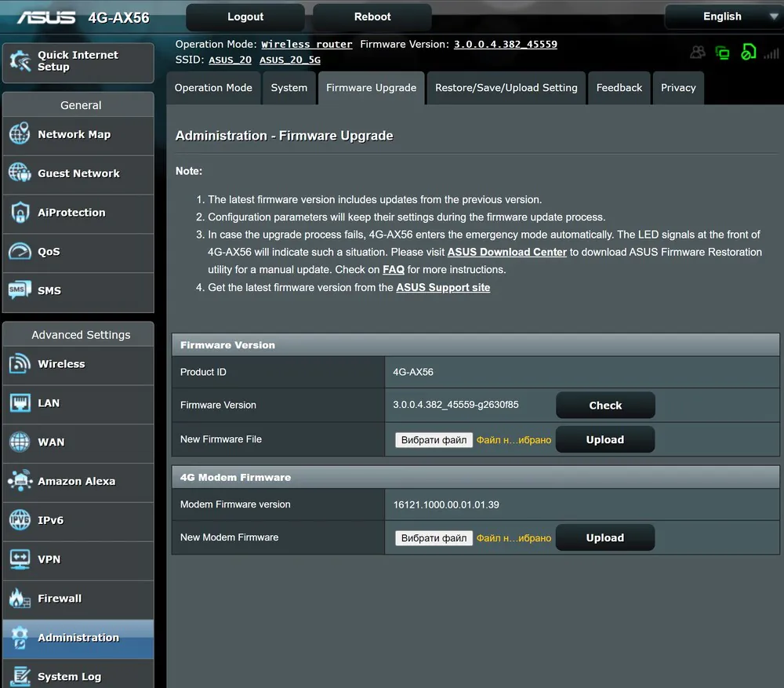Click the Administration gear icon

tap(20, 637)
